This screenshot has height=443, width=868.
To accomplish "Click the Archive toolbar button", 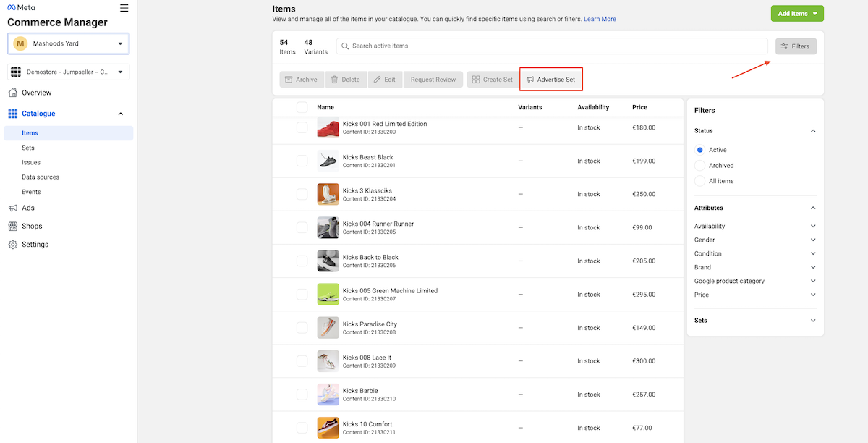I will coord(301,80).
